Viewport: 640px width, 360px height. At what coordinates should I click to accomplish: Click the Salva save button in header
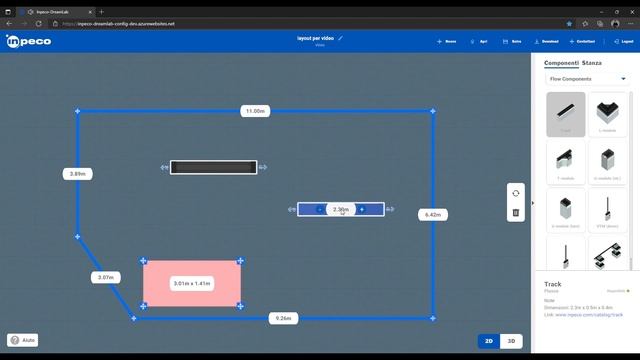512,41
